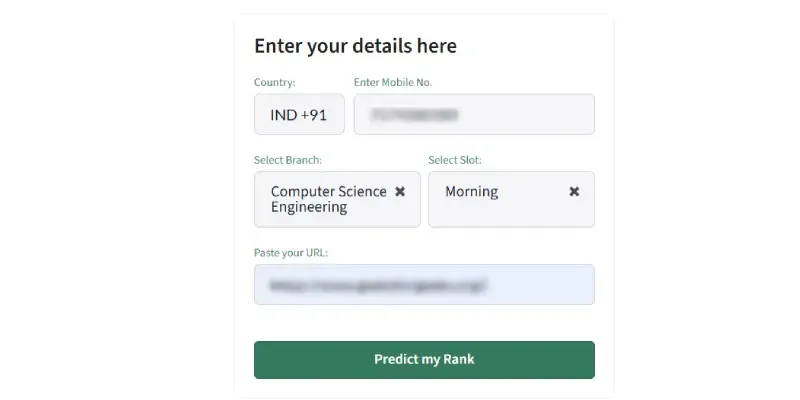Clear the Computer Science Engineering branch selection
This screenshot has width=800, height=400.
click(400, 191)
